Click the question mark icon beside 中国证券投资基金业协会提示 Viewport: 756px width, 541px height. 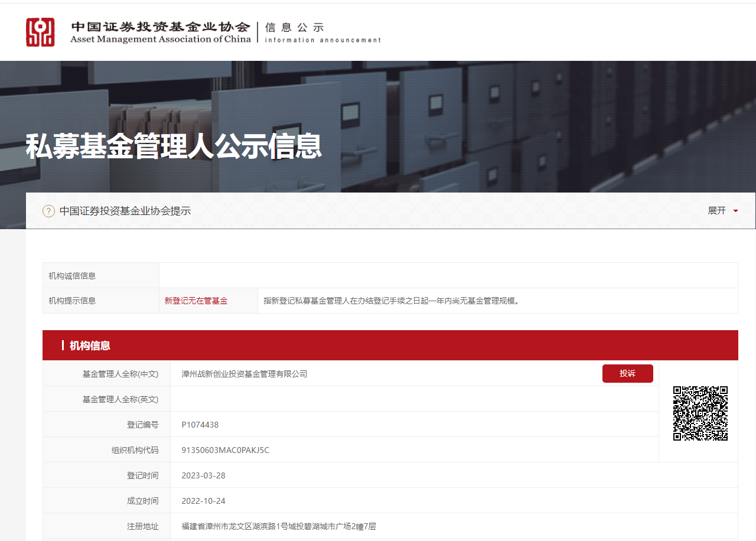tap(48, 211)
